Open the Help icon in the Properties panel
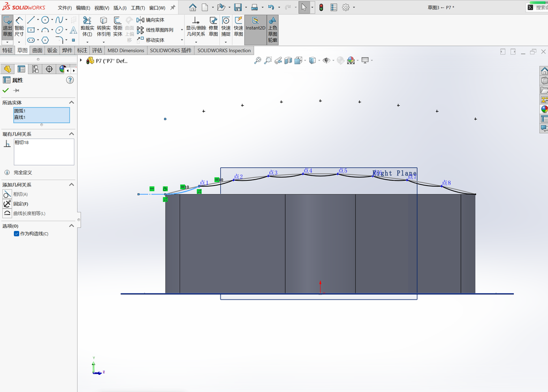Image resolution: width=548 pixels, height=392 pixels. [70, 80]
